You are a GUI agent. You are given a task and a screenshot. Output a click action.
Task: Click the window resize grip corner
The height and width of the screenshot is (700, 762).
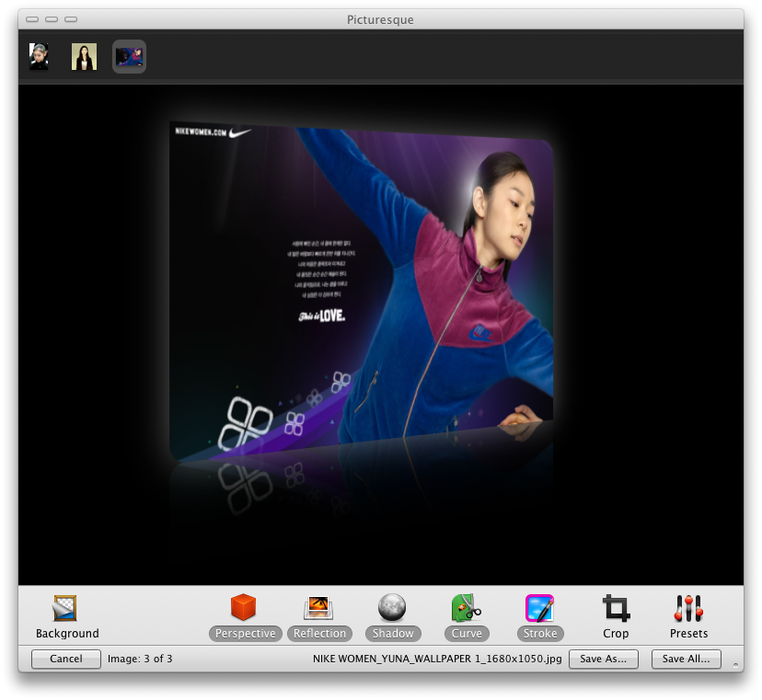coord(735,665)
